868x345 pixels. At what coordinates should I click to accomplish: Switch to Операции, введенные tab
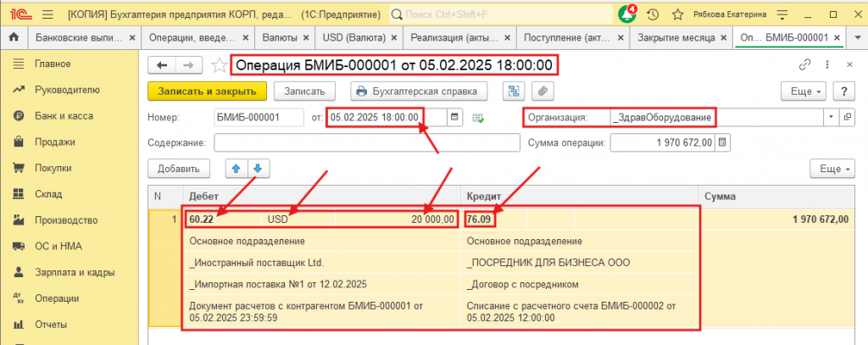click(192, 37)
